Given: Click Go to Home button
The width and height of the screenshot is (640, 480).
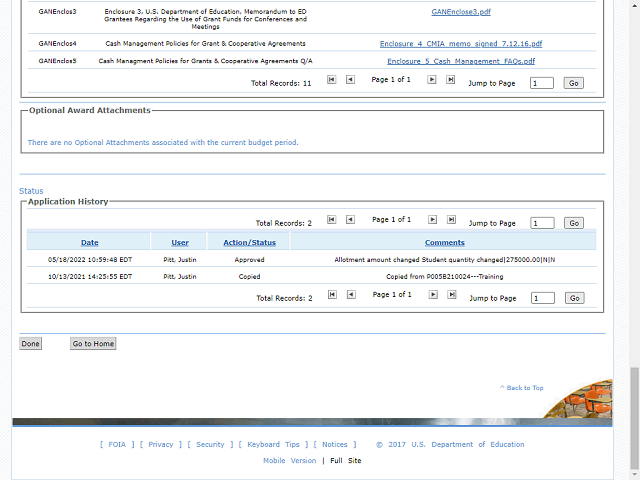Looking at the screenshot, I should pos(93,344).
